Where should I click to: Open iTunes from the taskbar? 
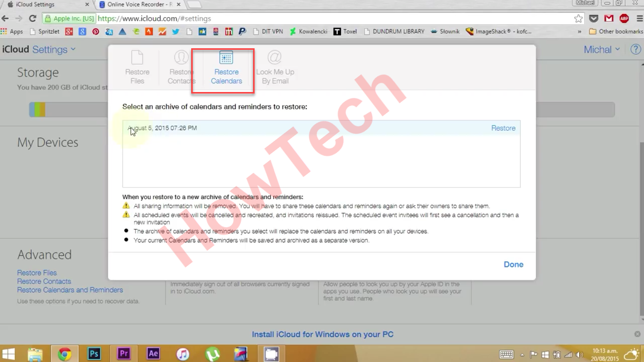point(183,354)
